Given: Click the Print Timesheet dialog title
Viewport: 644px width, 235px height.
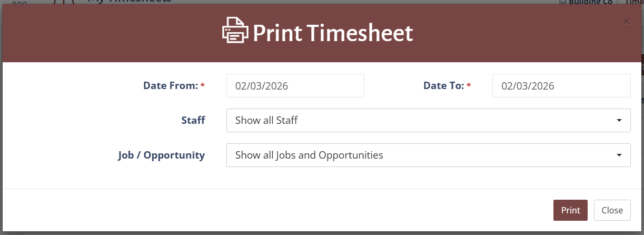Looking at the screenshot, I should [x=333, y=33].
